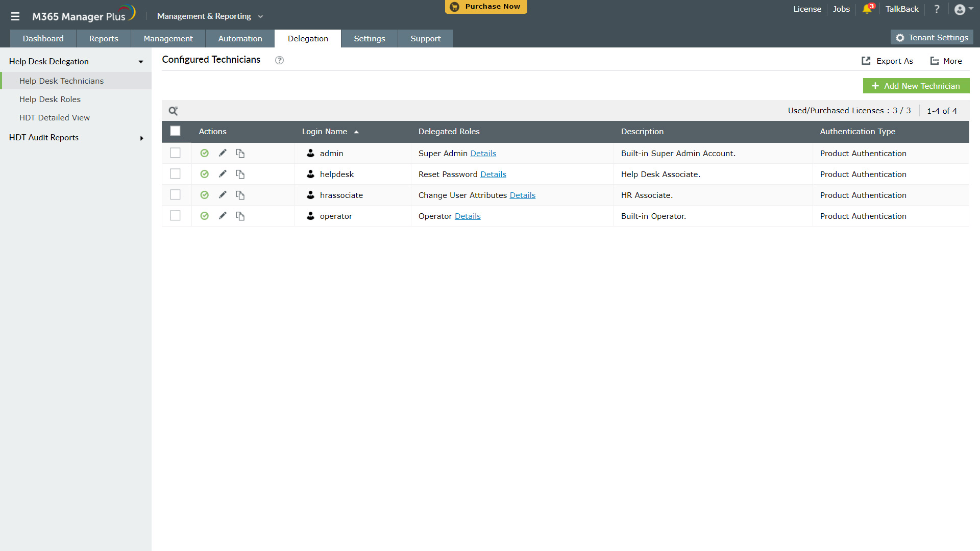Click the table search icon
The height and width of the screenshot is (551, 980).
click(173, 111)
